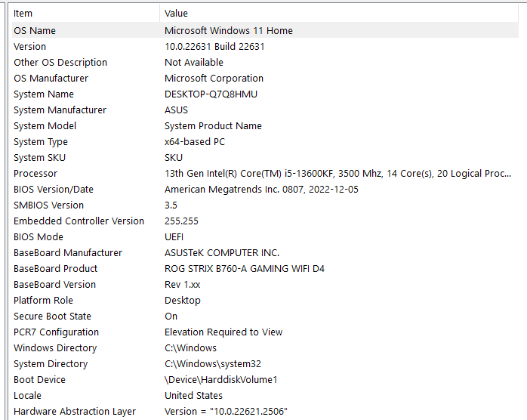This screenshot has height=420, width=527.
Task: Click the 13th Gen Intel Core i5-13600KF value
Action: coord(337,174)
